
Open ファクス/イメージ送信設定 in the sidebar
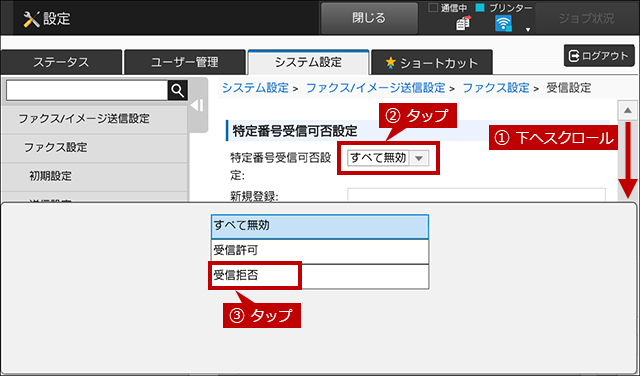click(94, 119)
